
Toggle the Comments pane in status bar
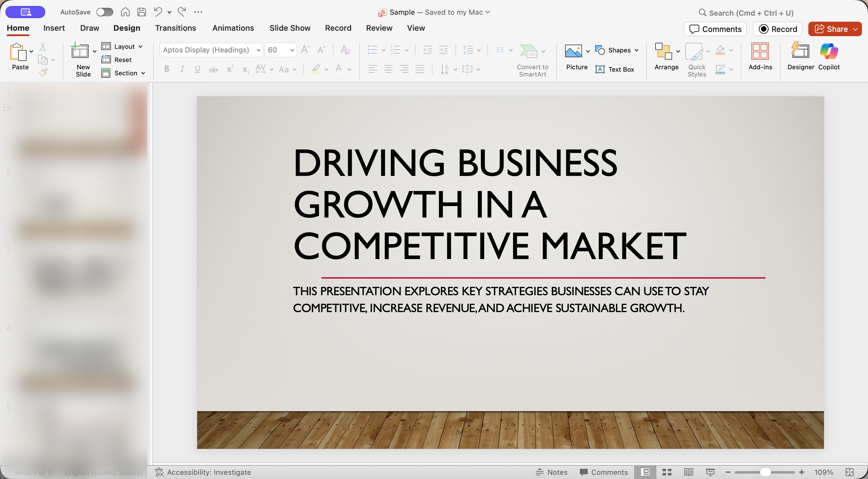(x=603, y=472)
